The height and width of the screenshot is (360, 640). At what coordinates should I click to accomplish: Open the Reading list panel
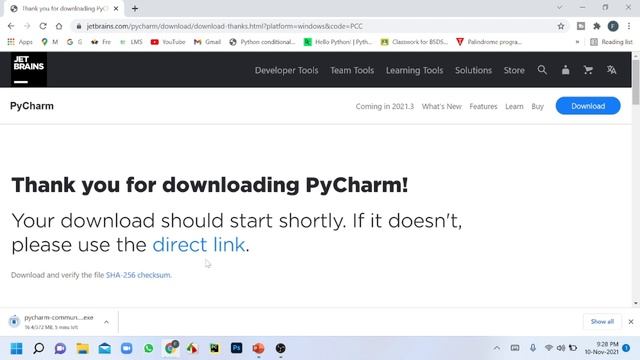click(x=611, y=42)
